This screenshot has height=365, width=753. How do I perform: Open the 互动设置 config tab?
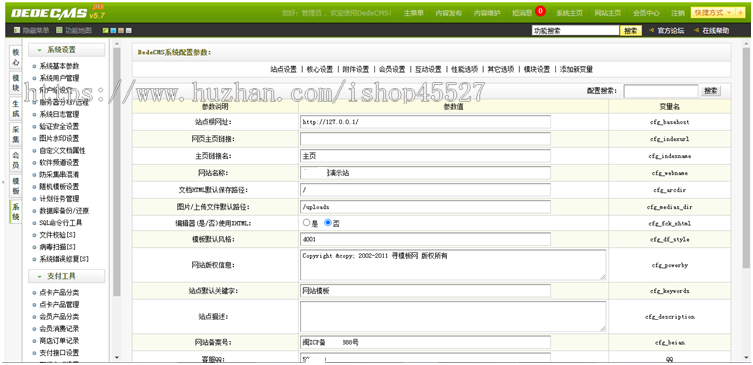(x=428, y=70)
